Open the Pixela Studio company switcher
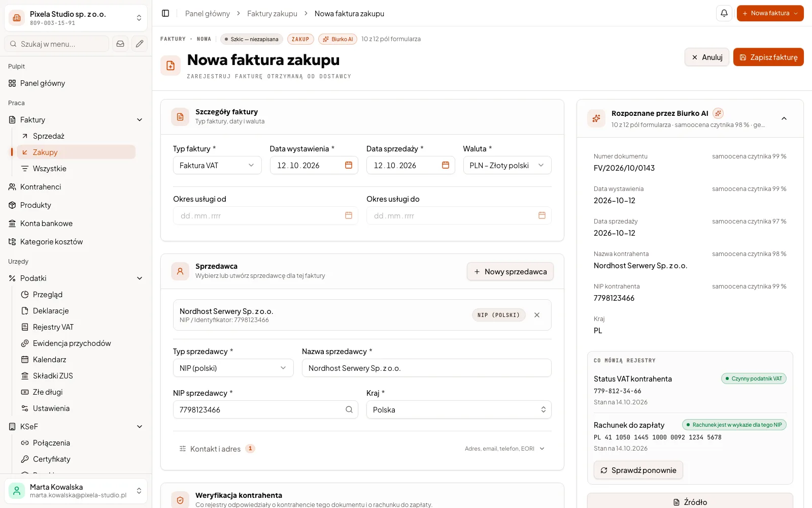 click(x=76, y=18)
